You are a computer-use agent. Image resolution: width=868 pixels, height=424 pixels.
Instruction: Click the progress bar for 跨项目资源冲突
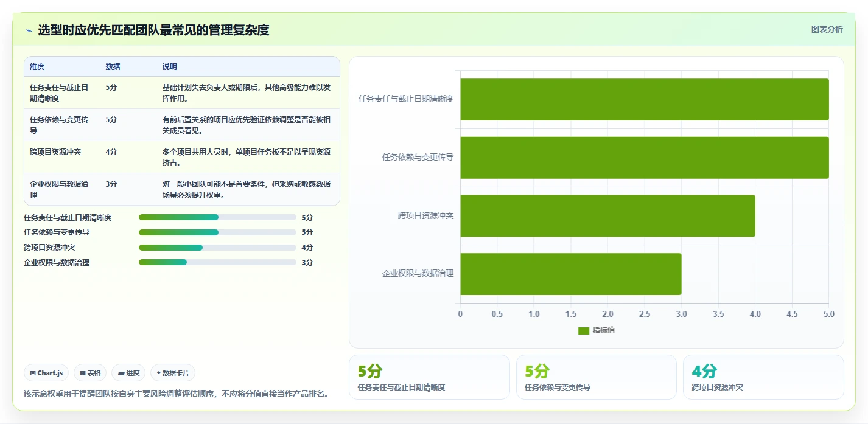217,248
